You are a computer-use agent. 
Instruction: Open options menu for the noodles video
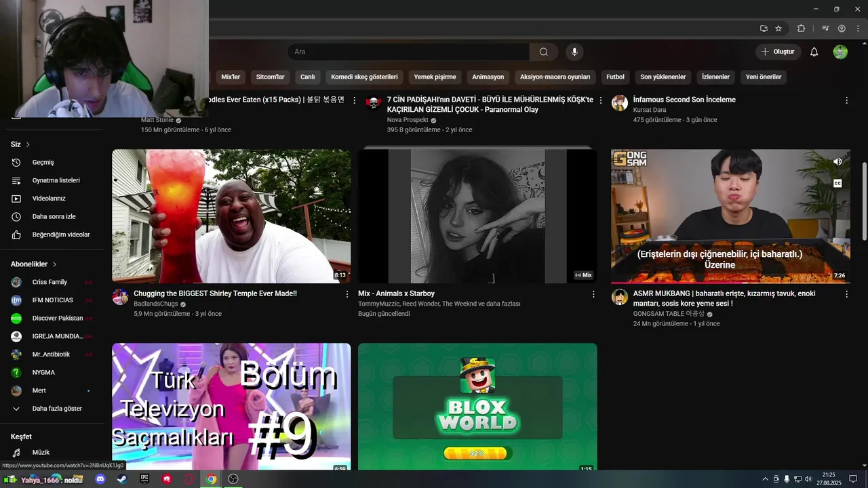[354, 100]
